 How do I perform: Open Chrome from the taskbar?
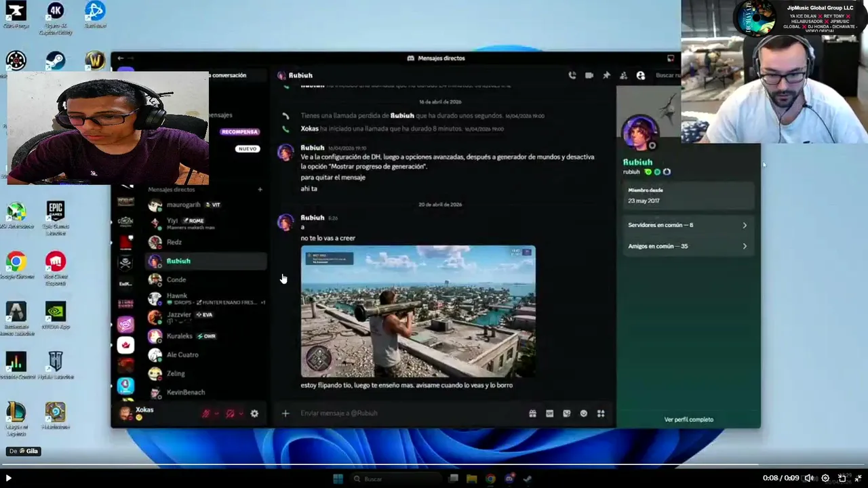coord(490,479)
